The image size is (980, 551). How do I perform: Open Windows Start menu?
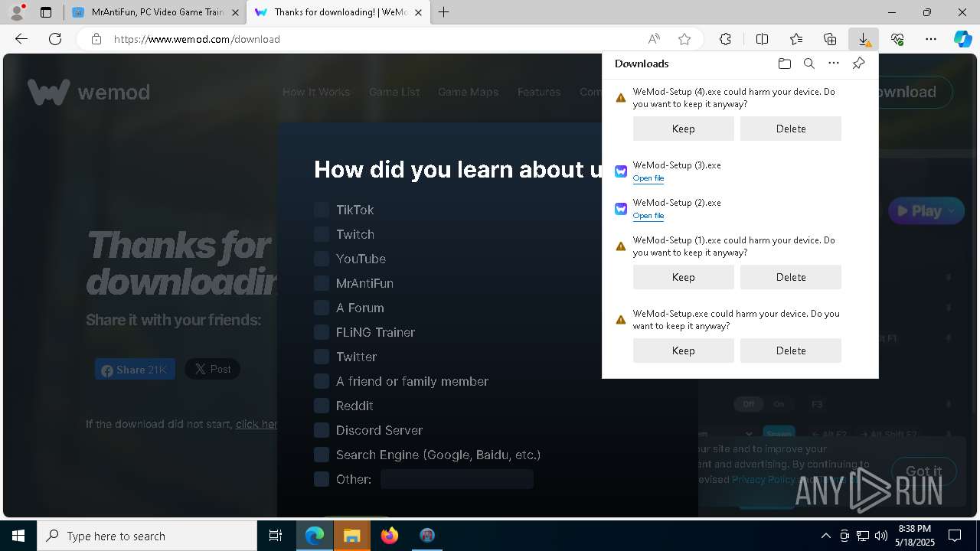tap(18, 536)
